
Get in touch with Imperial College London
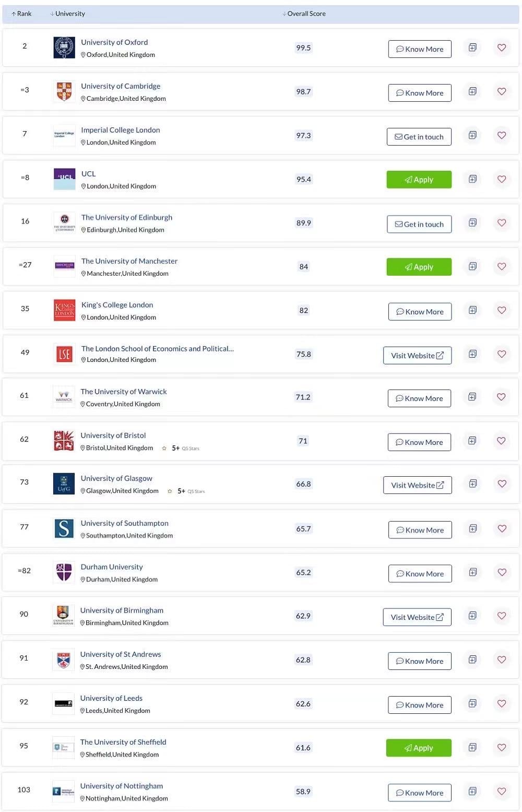tap(419, 137)
